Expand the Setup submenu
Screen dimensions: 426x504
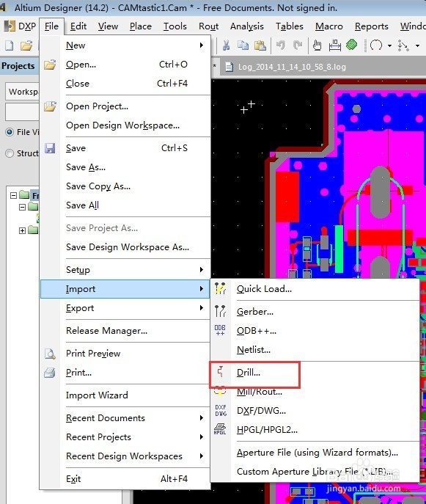tap(125, 270)
